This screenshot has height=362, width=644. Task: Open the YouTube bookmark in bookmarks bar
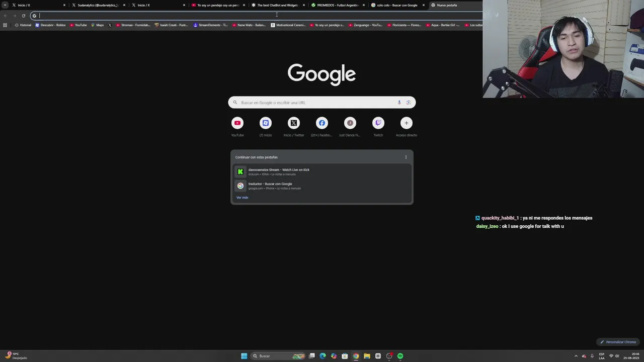tap(78, 25)
